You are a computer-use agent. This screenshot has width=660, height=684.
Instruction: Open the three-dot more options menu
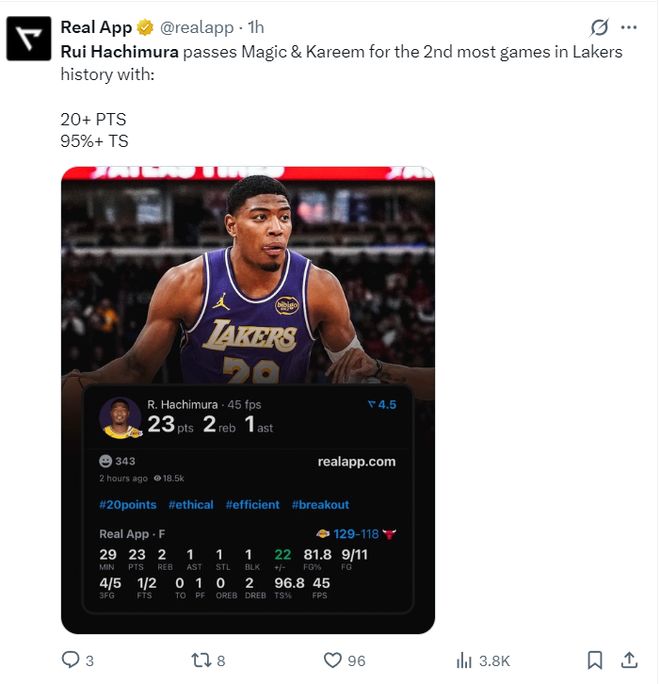coord(629,27)
